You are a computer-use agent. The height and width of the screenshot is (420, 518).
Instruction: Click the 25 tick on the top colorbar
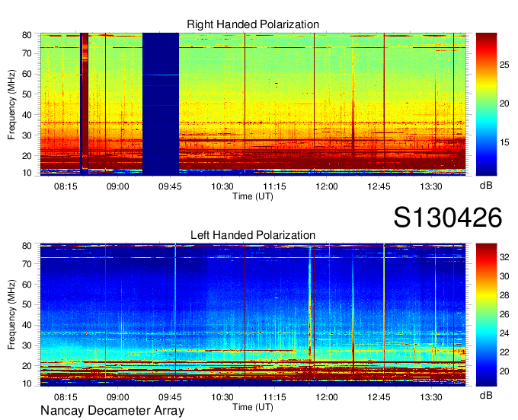(504, 65)
